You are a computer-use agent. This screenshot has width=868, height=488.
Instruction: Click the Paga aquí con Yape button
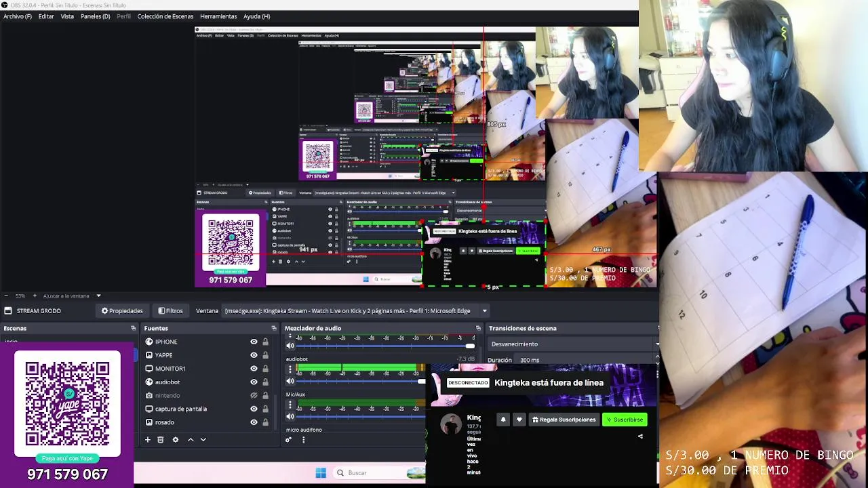pos(67,458)
